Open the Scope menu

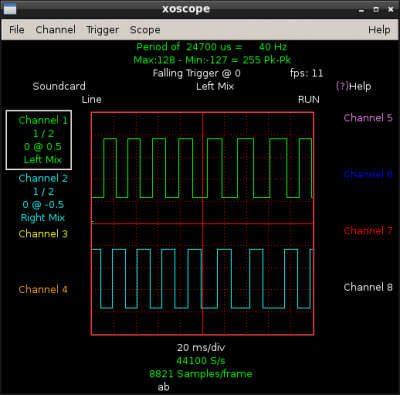point(145,30)
